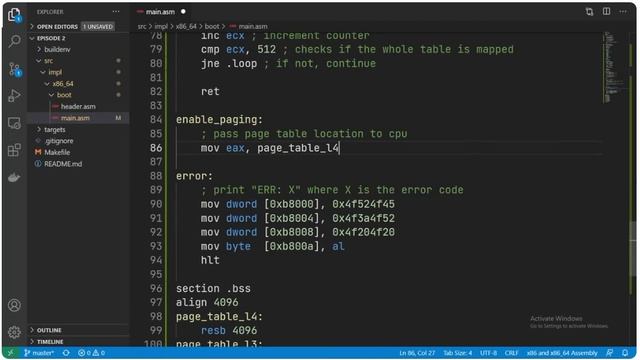The height and width of the screenshot is (360, 640).
Task: Click the 'enable_paging:' label
Action: pyautogui.click(x=219, y=120)
